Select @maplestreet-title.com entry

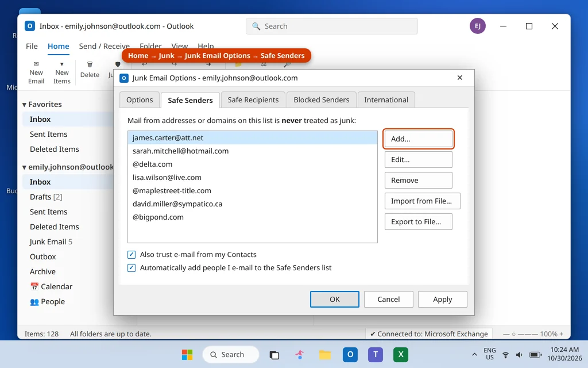[253, 191]
